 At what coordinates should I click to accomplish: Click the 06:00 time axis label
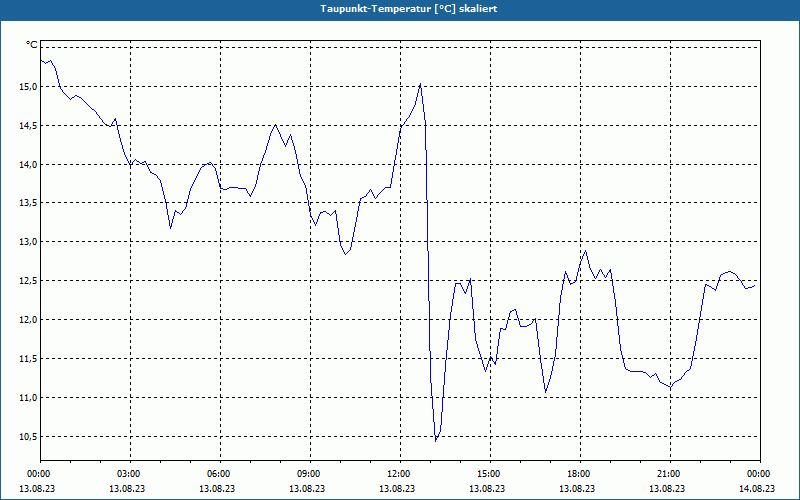click(x=220, y=474)
